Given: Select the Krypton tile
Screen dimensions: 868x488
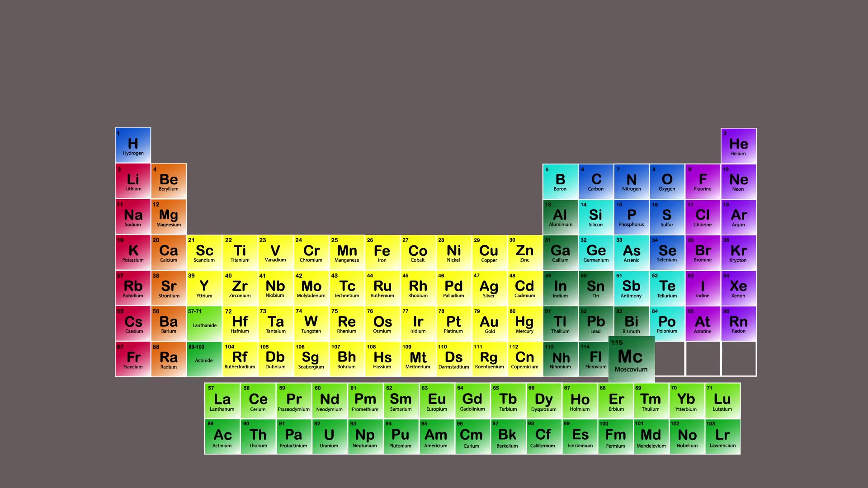Looking at the screenshot, I should click(x=738, y=252).
